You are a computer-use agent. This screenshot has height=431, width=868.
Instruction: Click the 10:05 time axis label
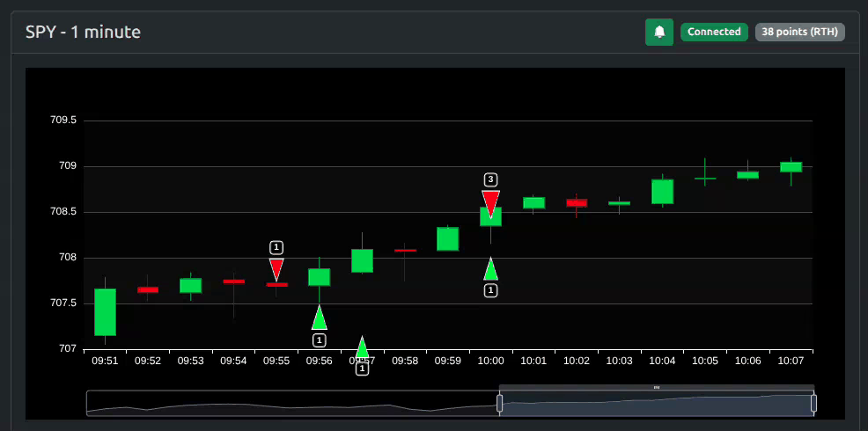point(705,361)
